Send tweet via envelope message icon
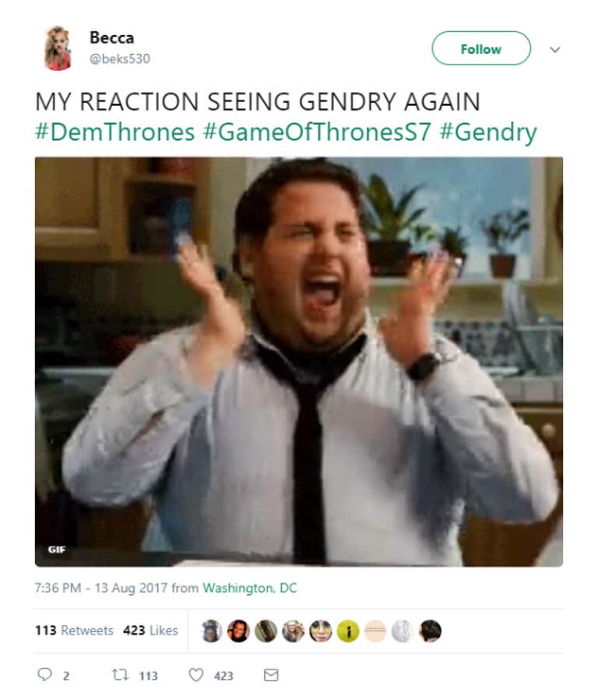598x700 pixels. pyautogui.click(x=271, y=675)
